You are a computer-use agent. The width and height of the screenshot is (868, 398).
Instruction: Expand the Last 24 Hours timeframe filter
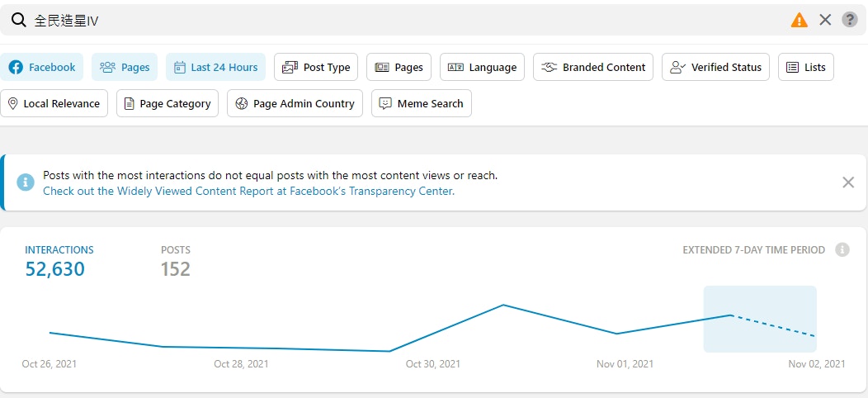216,67
